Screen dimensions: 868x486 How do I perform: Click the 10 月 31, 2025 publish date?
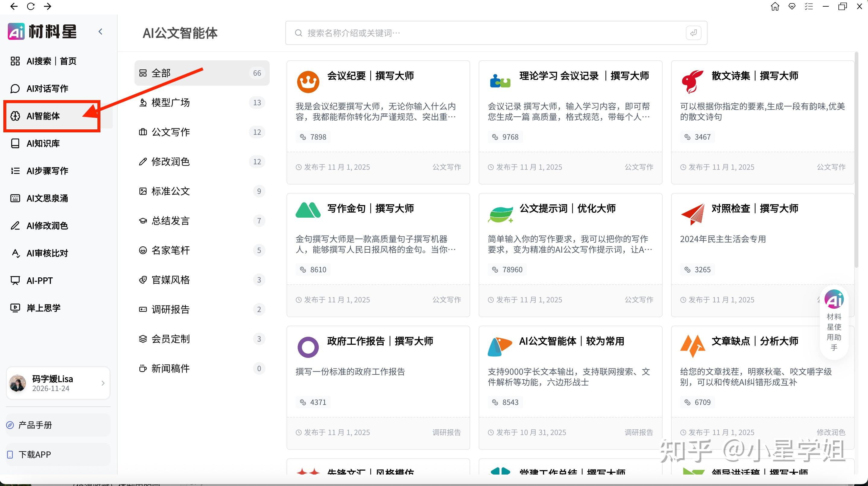[543, 432]
